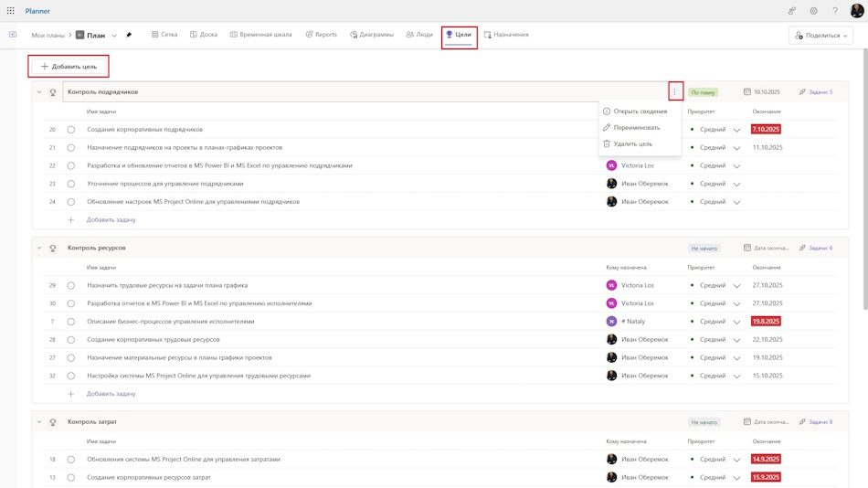Click trophy icon of Контроль затрат
The height and width of the screenshot is (488, 868).
click(53, 422)
